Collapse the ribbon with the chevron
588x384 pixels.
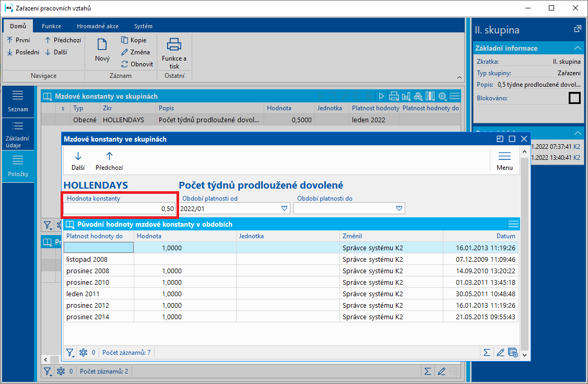(x=459, y=76)
